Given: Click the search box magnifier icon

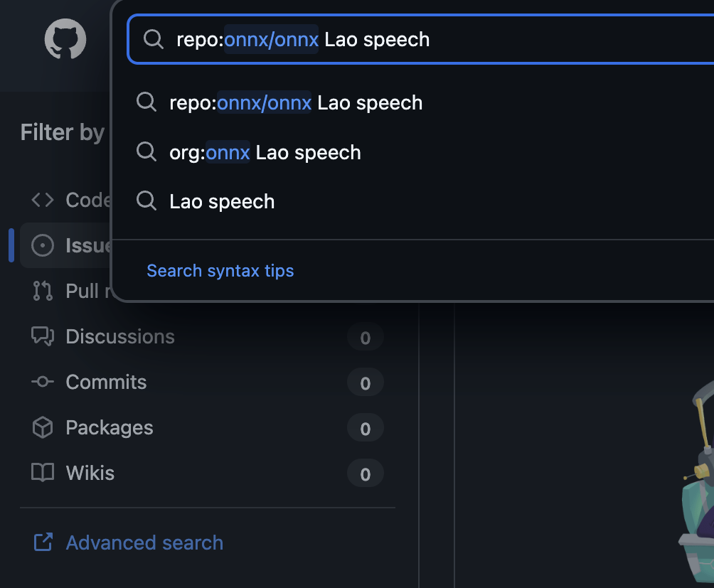Looking at the screenshot, I should [153, 39].
